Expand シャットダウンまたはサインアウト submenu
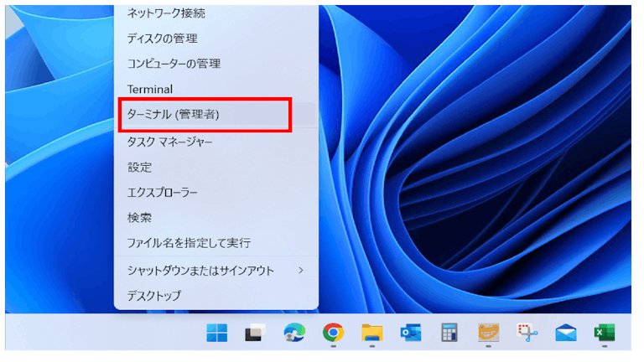Screen dimensions: 644x362 [x=216, y=271]
